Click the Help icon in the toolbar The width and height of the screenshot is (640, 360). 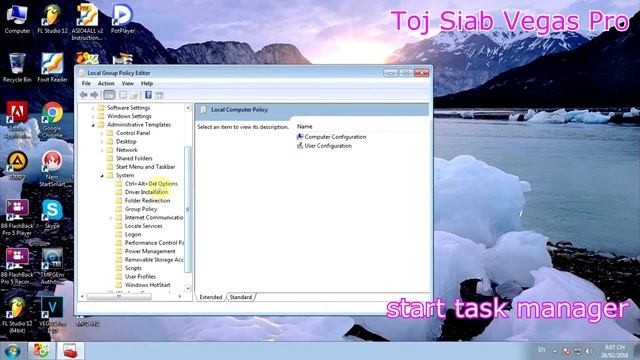(148, 95)
